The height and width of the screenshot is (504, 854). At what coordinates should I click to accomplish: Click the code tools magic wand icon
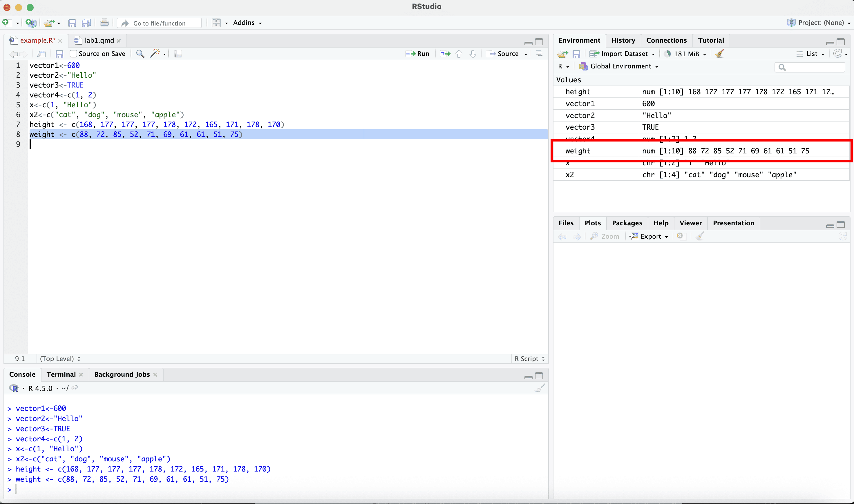pyautogui.click(x=155, y=54)
